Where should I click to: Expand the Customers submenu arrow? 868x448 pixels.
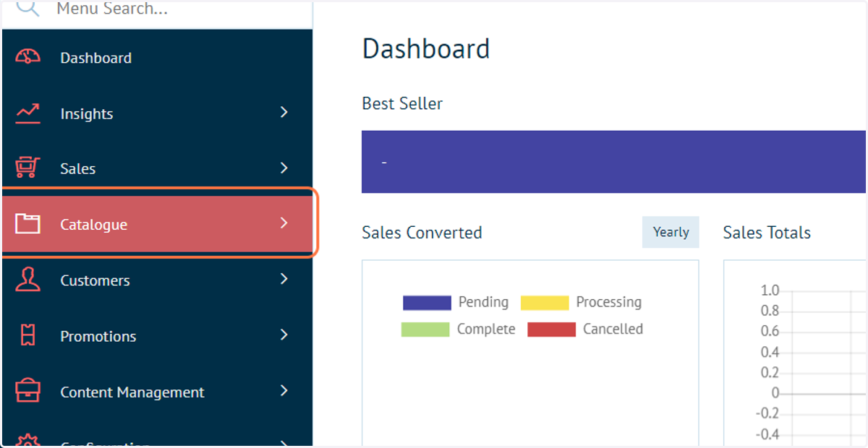pos(284,279)
